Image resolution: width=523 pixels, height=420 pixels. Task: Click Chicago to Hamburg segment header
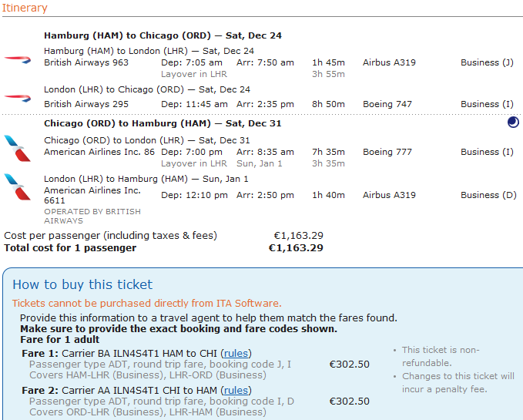click(x=163, y=123)
